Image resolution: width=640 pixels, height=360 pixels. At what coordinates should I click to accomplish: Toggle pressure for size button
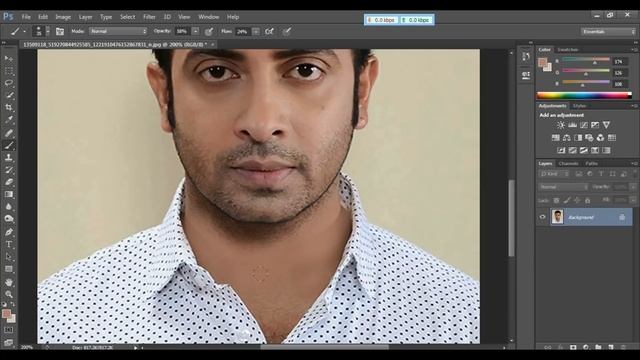[x=287, y=31]
